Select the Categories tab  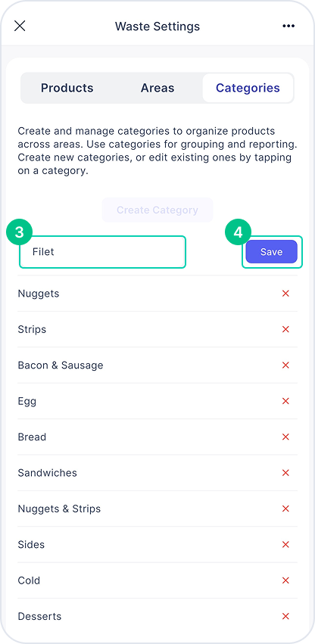tap(248, 88)
